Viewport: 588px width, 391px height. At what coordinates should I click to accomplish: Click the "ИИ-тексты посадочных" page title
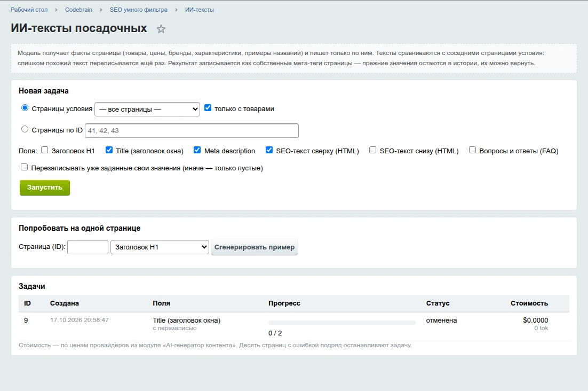[x=79, y=28]
